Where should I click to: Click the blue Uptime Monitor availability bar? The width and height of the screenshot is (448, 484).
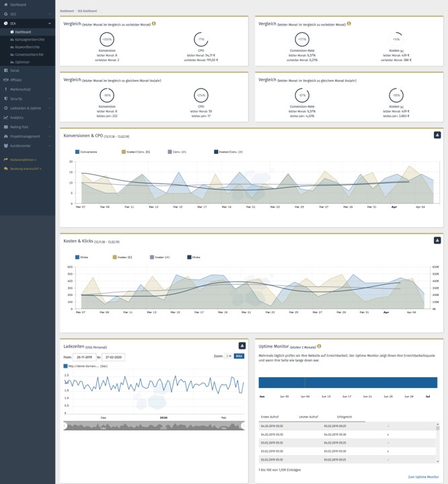click(348, 382)
